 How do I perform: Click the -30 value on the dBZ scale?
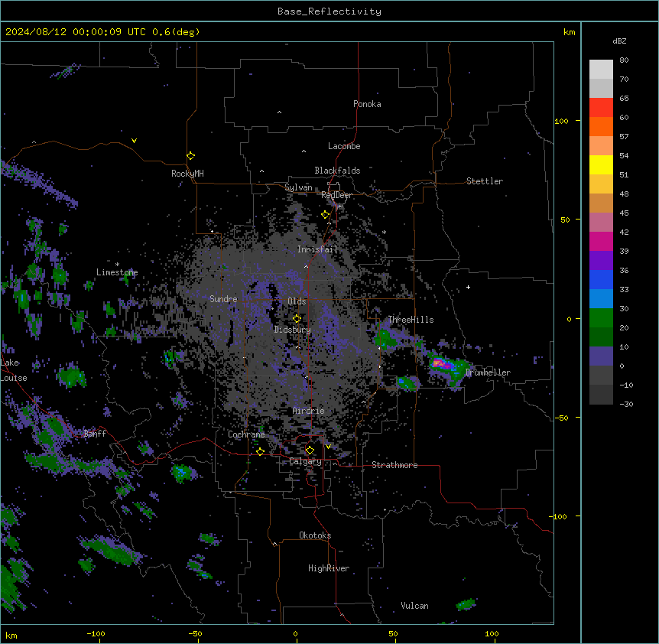(x=626, y=404)
